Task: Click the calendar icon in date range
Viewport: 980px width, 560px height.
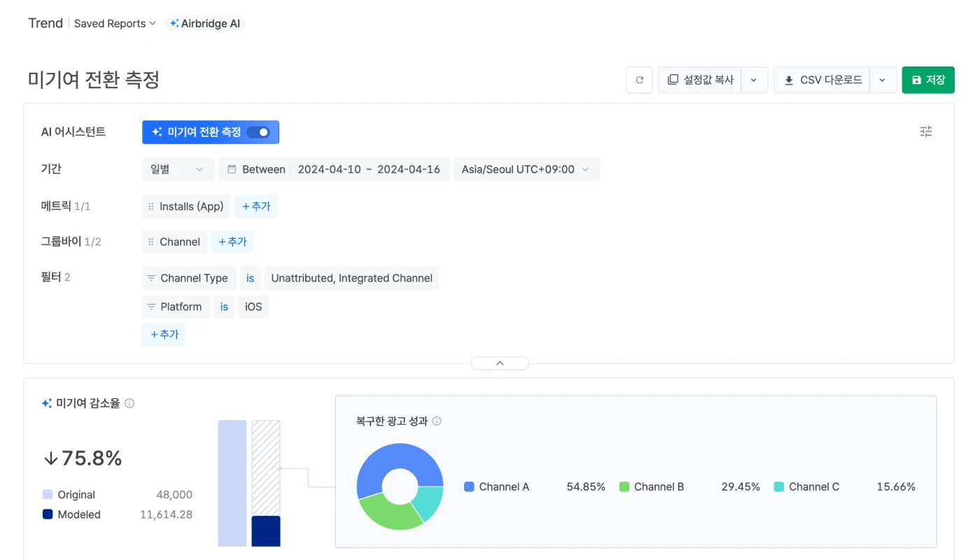Action: click(232, 169)
